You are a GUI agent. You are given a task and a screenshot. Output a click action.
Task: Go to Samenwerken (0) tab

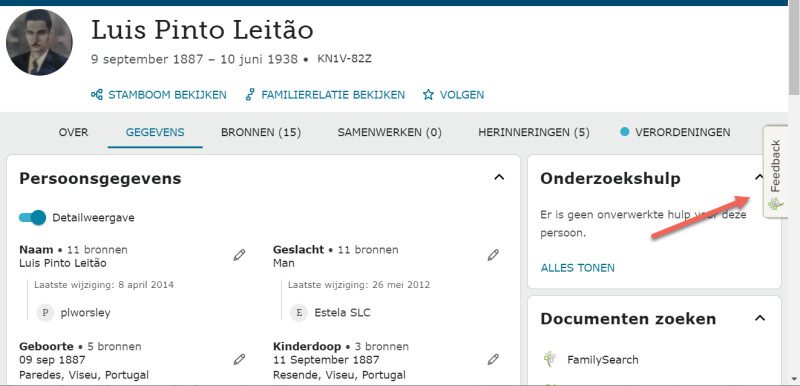(389, 133)
